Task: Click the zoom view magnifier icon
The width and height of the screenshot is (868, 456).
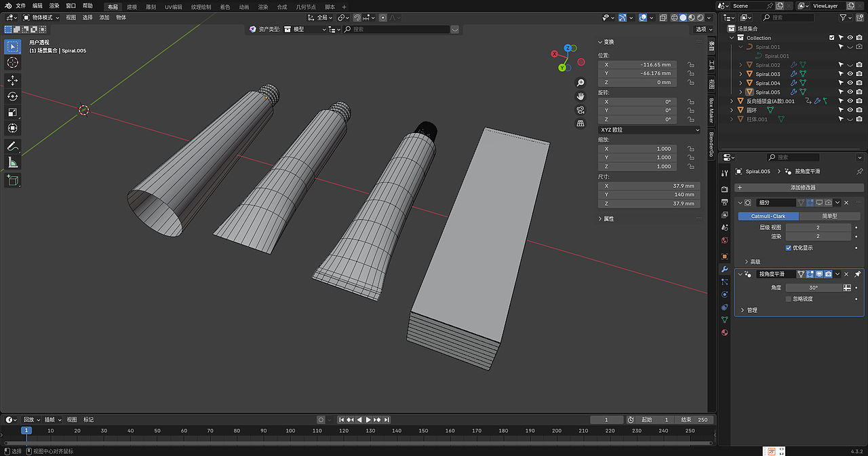Action: point(580,83)
